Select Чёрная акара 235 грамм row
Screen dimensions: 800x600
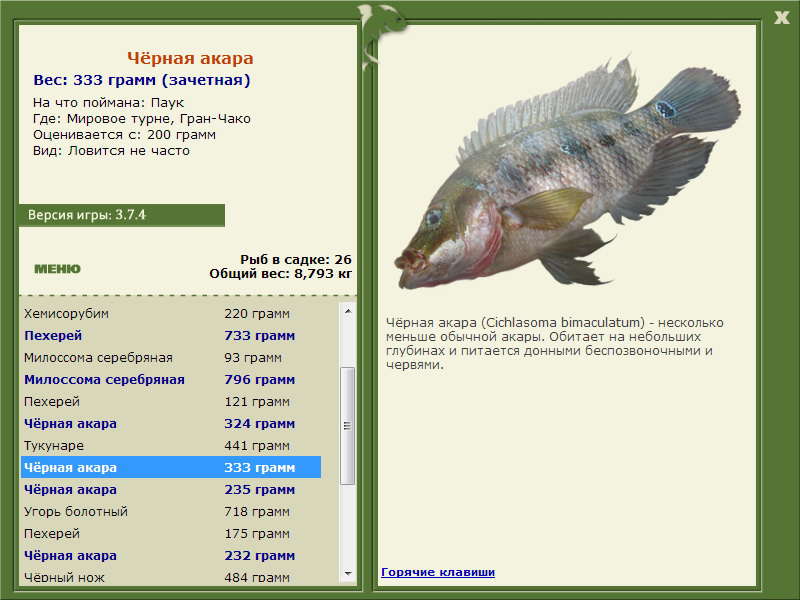pyautogui.click(x=171, y=489)
